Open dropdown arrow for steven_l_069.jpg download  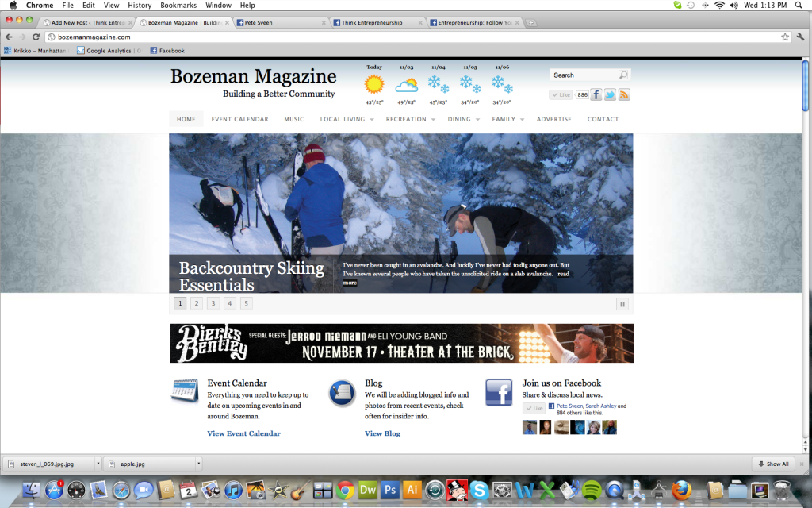tap(98, 464)
